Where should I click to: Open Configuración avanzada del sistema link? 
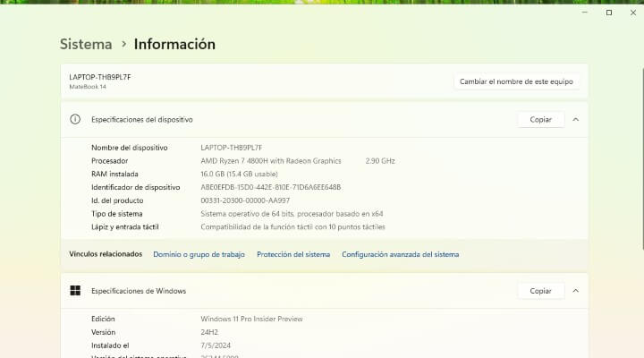coord(401,254)
